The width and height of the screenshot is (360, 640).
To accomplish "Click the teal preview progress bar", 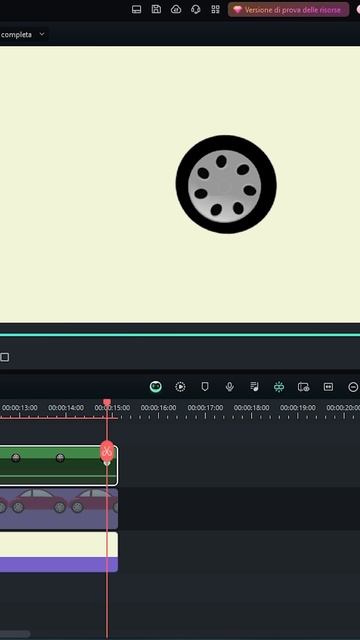I will click(180, 335).
